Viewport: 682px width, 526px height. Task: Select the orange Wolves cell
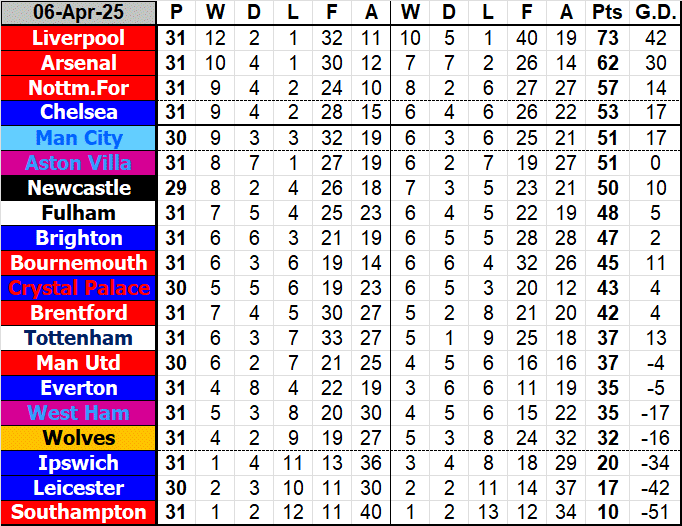(79, 438)
